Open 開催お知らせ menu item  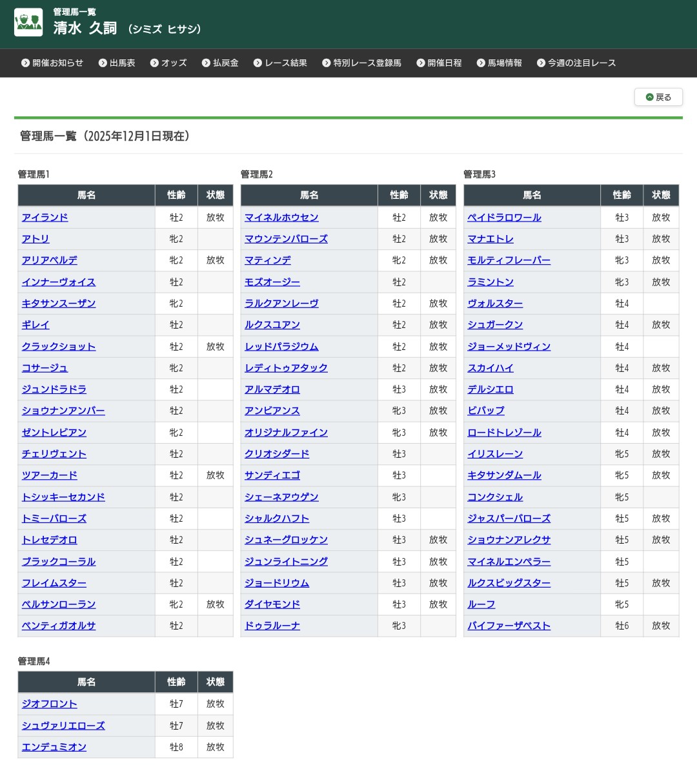click(x=52, y=63)
